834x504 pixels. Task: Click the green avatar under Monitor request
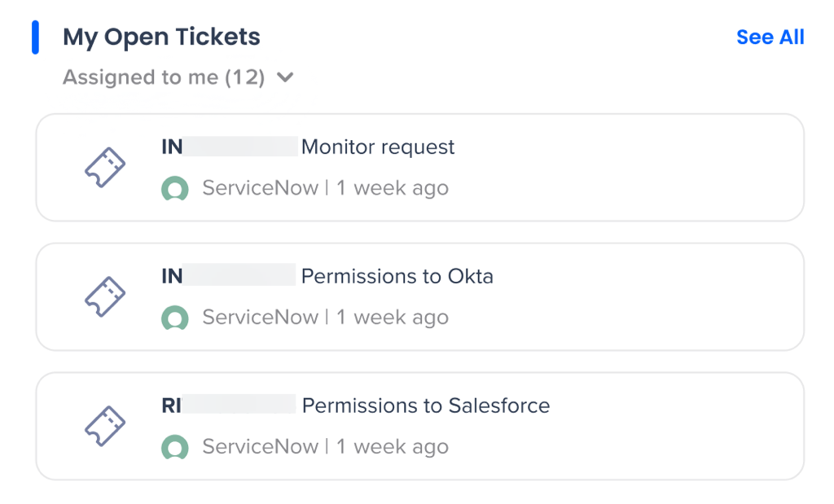tap(175, 189)
